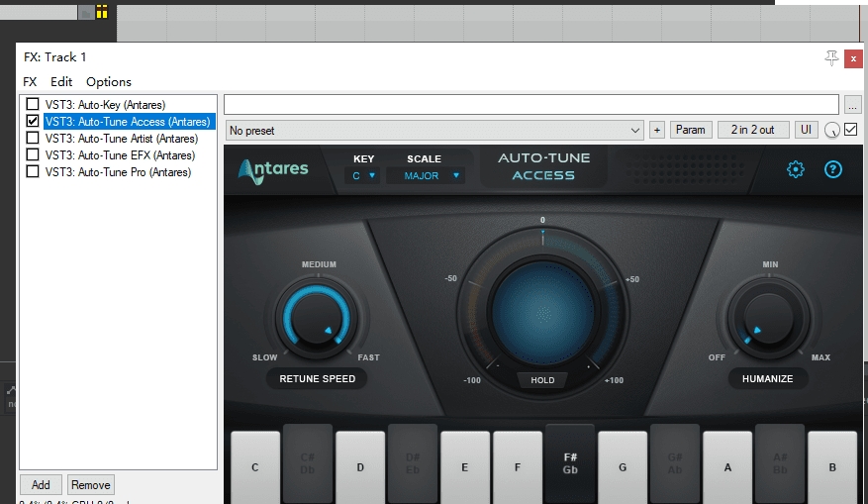Click the B piano key

[x=832, y=467]
